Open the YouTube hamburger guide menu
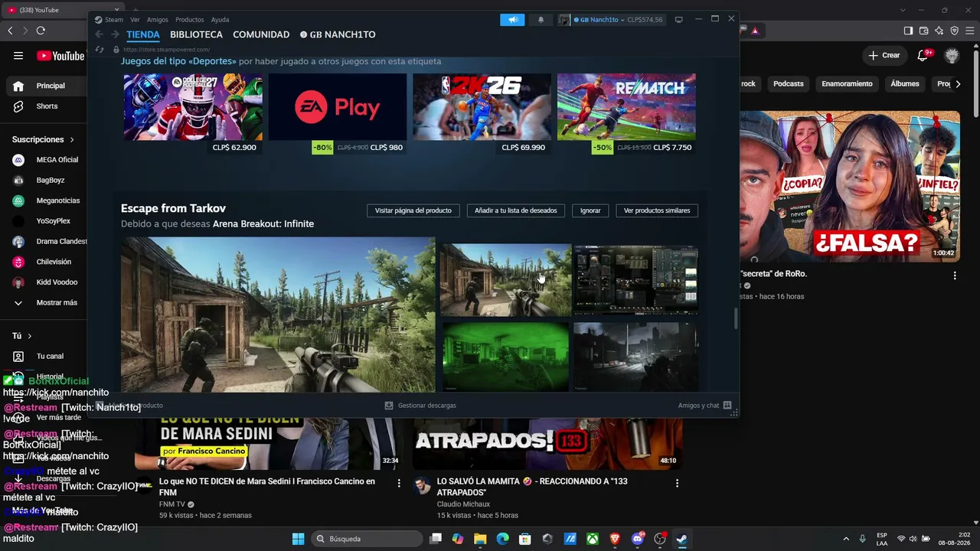Image resolution: width=980 pixels, height=551 pixels. (x=18, y=56)
